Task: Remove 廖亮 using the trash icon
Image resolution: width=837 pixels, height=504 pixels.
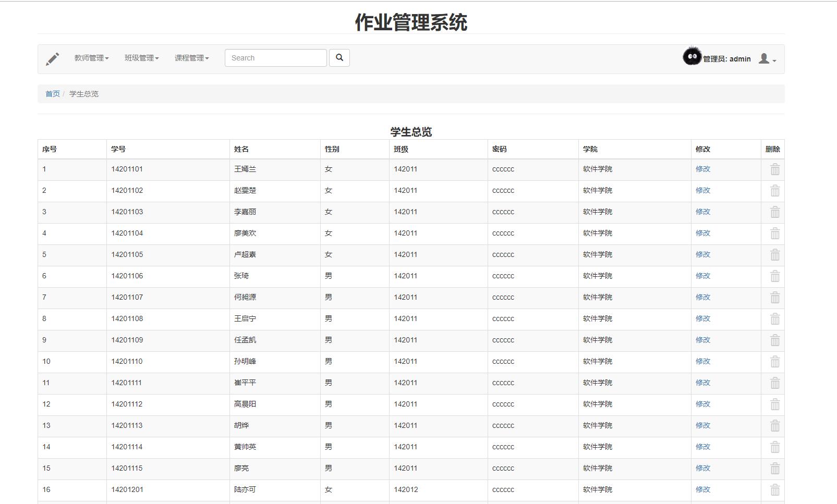Action: coord(774,468)
